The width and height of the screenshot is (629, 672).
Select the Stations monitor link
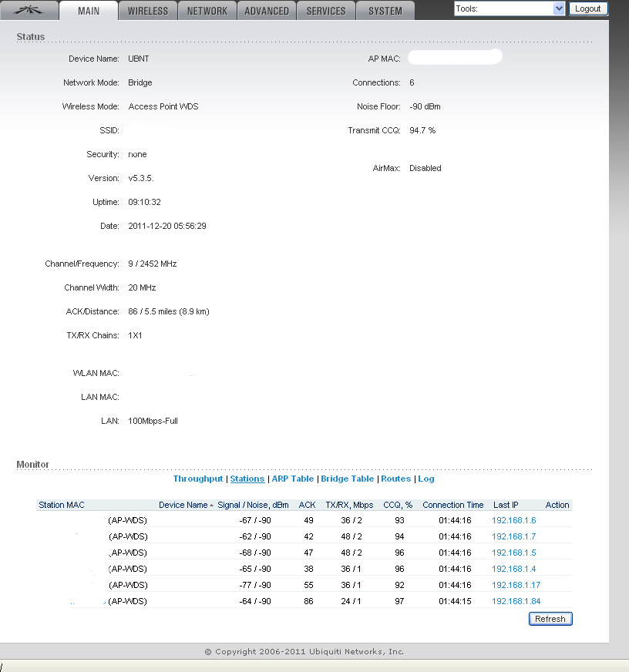tap(247, 479)
